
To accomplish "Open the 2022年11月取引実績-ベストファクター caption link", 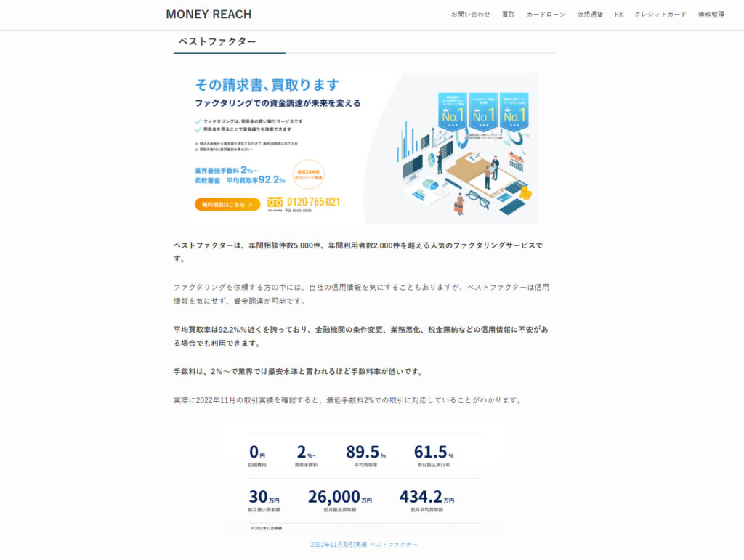I will (x=364, y=544).
